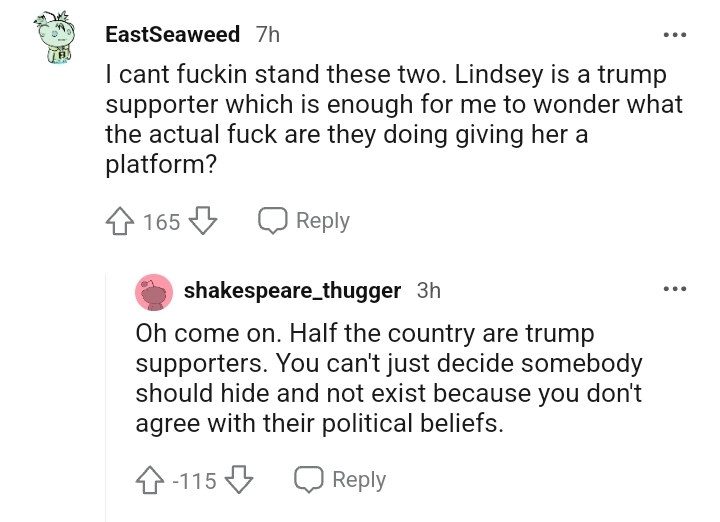This screenshot has height=522, width=720.
Task: Collapse thread via vertical reply line
Action: click(106, 398)
